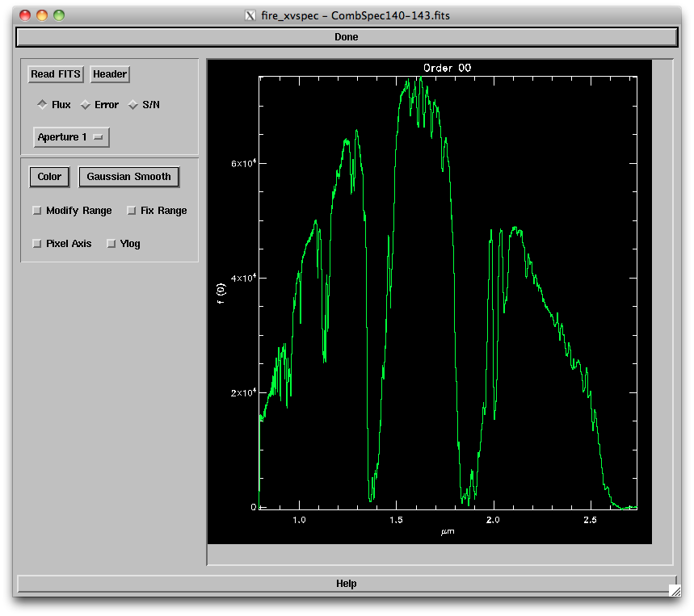Click the 2.5 x-axis tick label

(x=591, y=520)
